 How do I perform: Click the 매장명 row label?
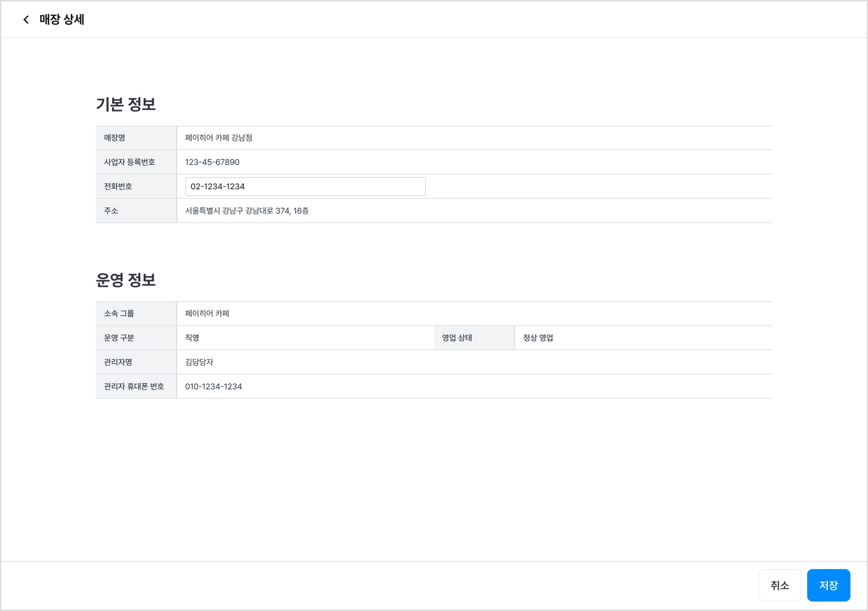pos(114,138)
